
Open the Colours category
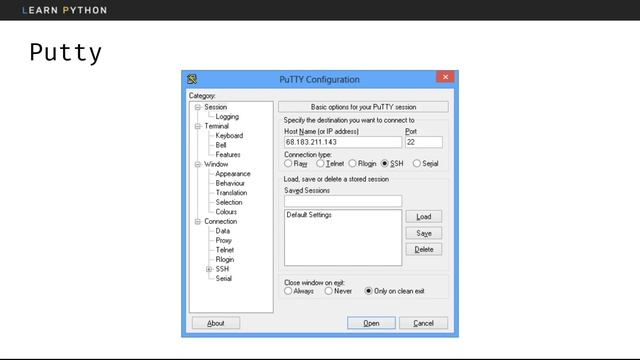pyautogui.click(x=226, y=212)
